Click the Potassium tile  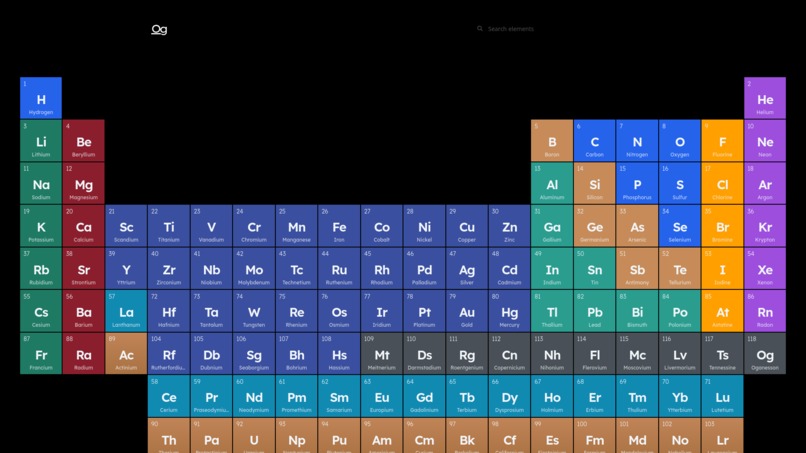point(41,226)
